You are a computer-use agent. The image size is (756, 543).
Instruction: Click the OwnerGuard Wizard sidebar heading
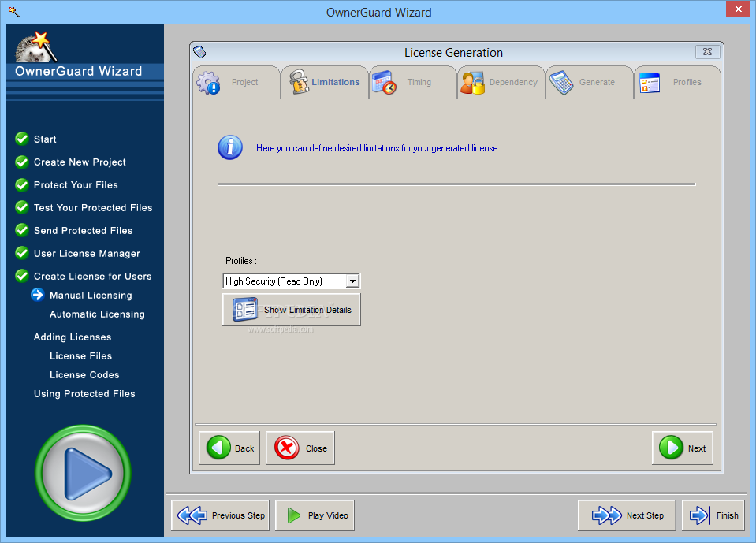click(79, 71)
